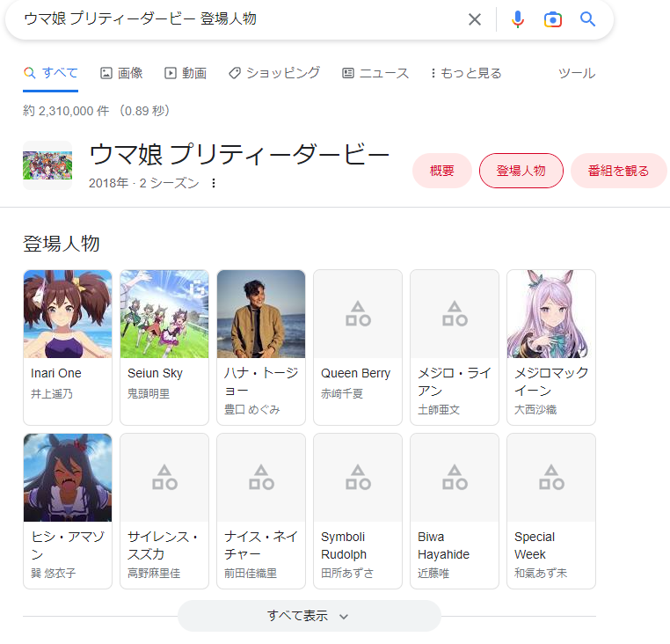
Task: Click voice actor name 大西沙織
Action: point(535,410)
